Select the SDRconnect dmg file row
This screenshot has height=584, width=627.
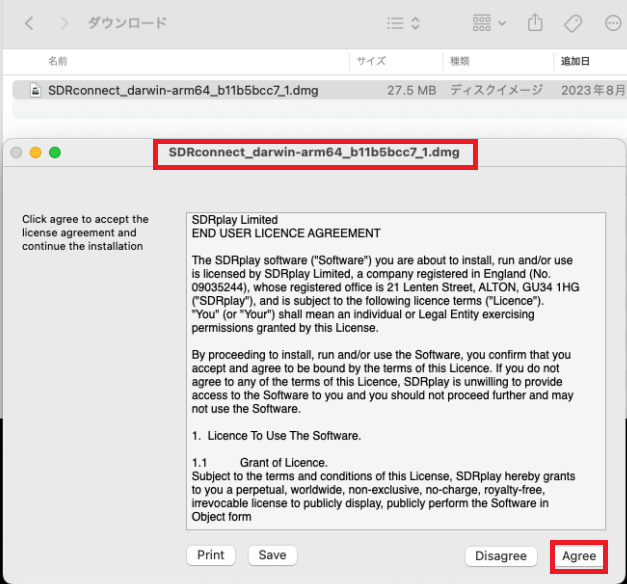tap(319, 90)
